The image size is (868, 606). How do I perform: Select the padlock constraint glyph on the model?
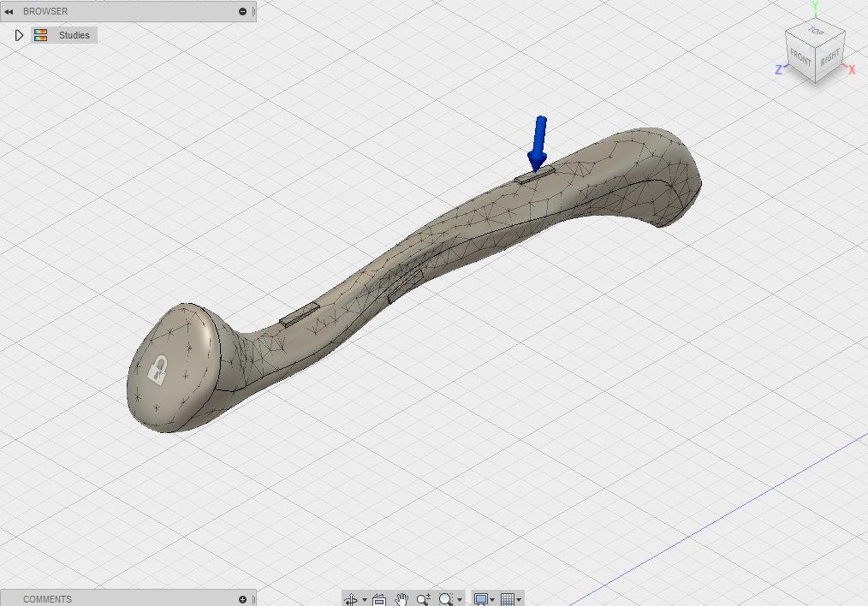click(x=158, y=371)
